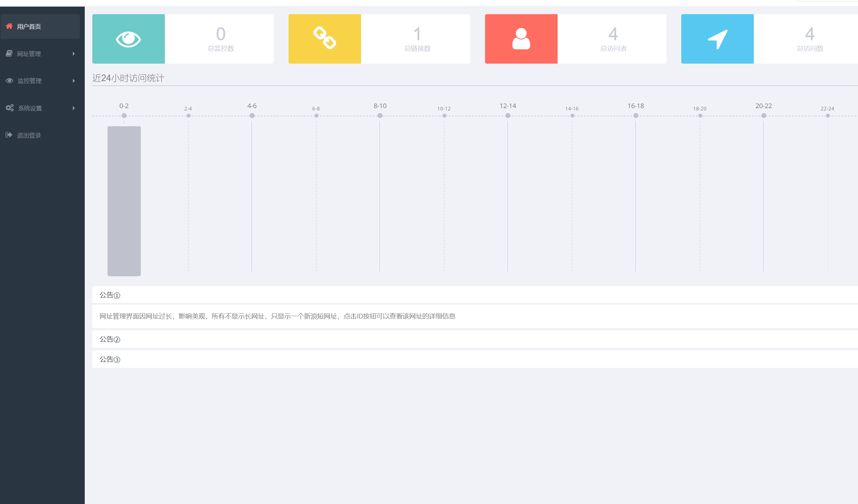This screenshot has width=858, height=504.
Task: Click the red user visitor icon tile
Action: [521, 39]
